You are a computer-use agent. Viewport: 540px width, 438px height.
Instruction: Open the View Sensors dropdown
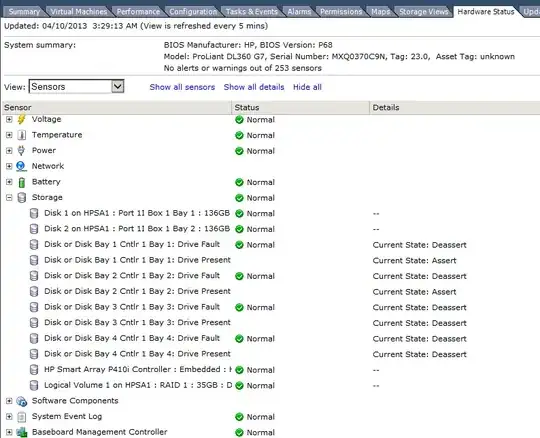point(117,86)
